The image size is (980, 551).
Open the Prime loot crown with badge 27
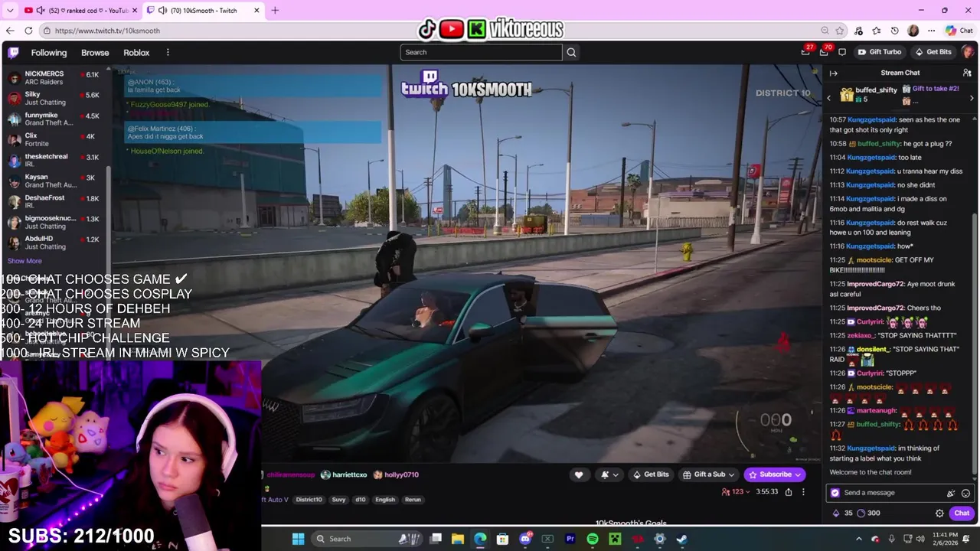coord(805,52)
